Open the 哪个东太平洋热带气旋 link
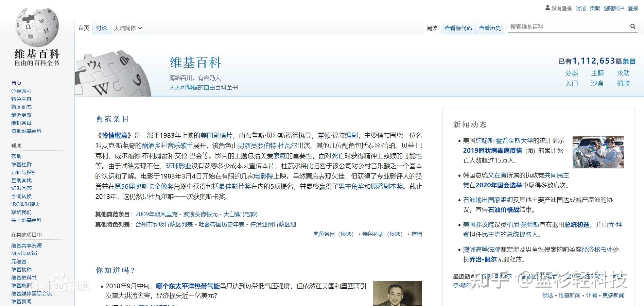This screenshot has height=306, width=644. pos(188,286)
